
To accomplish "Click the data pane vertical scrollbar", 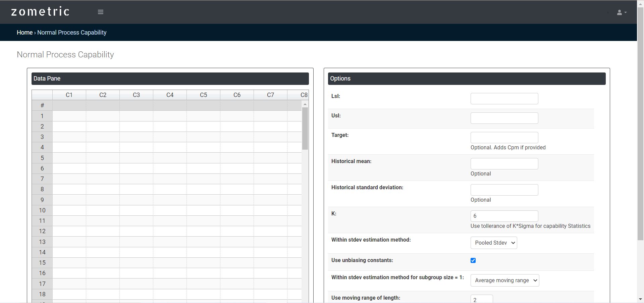I will 305,129.
